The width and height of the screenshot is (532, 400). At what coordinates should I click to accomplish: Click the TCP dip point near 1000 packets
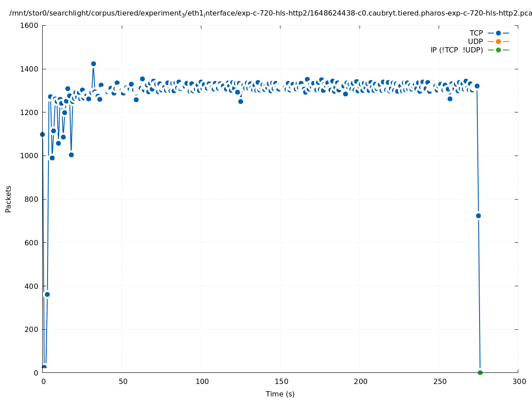71,155
